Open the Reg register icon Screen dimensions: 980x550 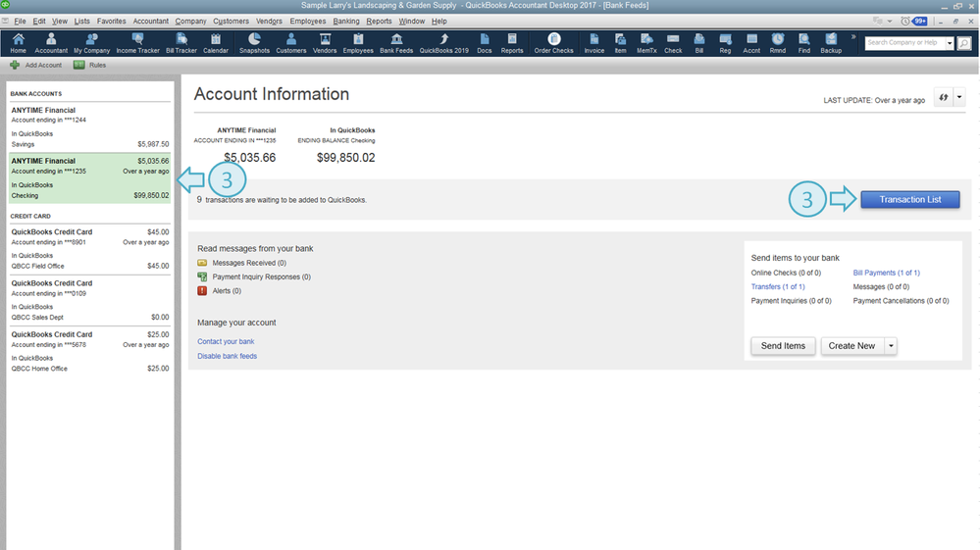pyautogui.click(x=725, y=43)
